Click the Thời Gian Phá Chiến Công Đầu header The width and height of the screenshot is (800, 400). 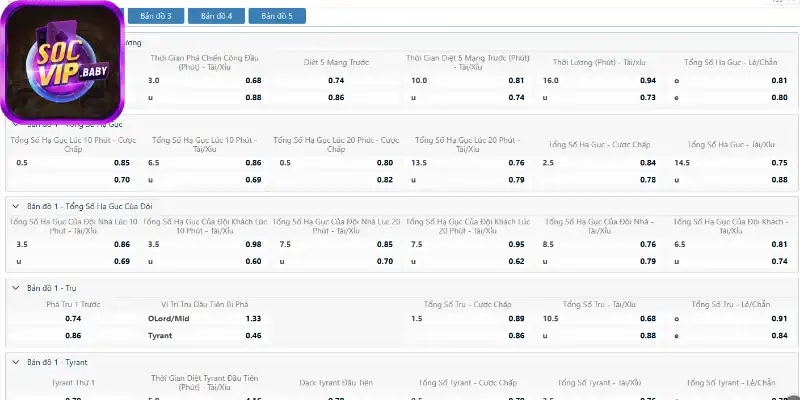click(x=205, y=62)
